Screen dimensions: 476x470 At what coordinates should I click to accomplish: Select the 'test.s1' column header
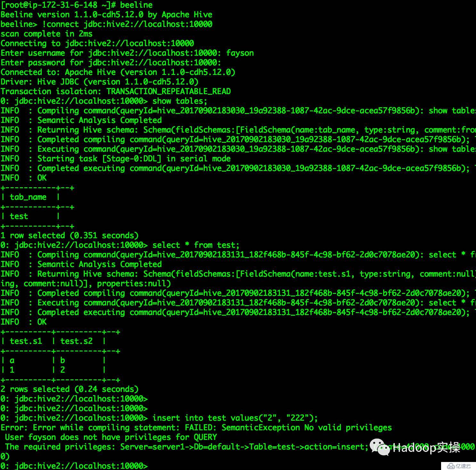pos(26,341)
